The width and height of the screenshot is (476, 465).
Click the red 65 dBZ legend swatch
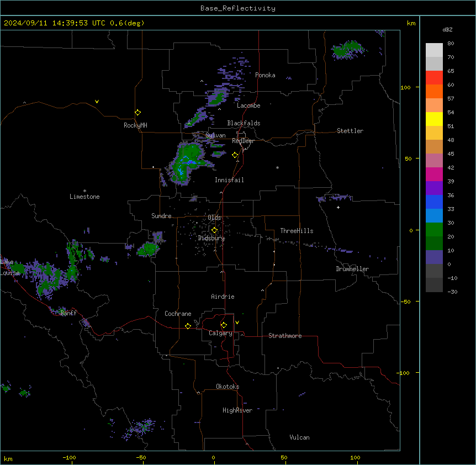(434, 78)
